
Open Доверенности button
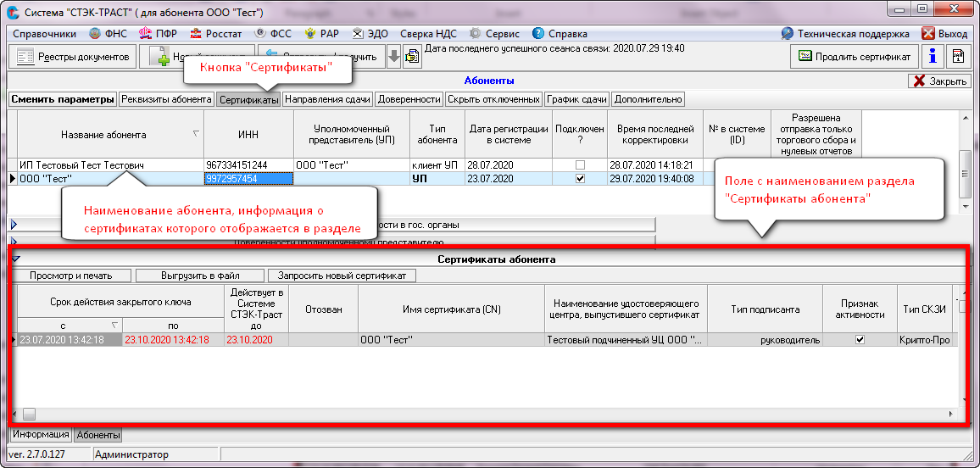click(x=409, y=99)
